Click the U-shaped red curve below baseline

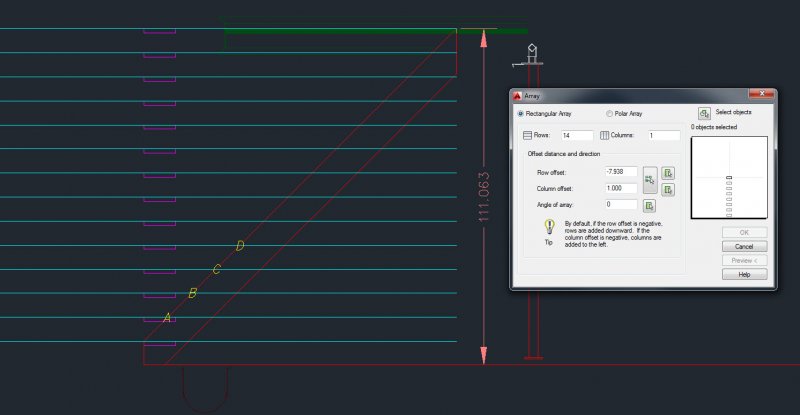[205, 388]
